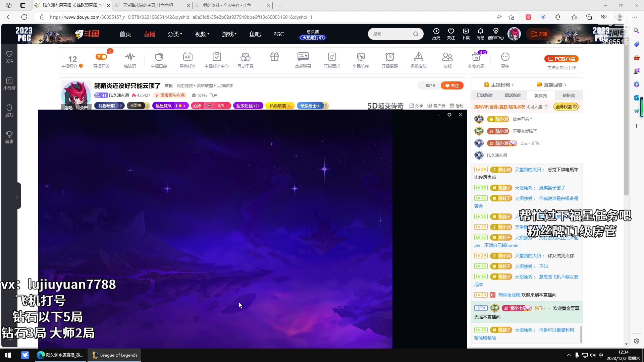Screen dimensions: 644x362
Task: Open the 更多 more options icon
Action: pos(505,60)
